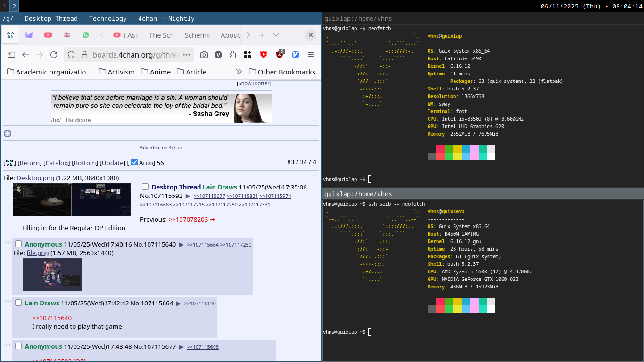Reload the 4chan page
This screenshot has height=362, width=644.
coord(54,55)
